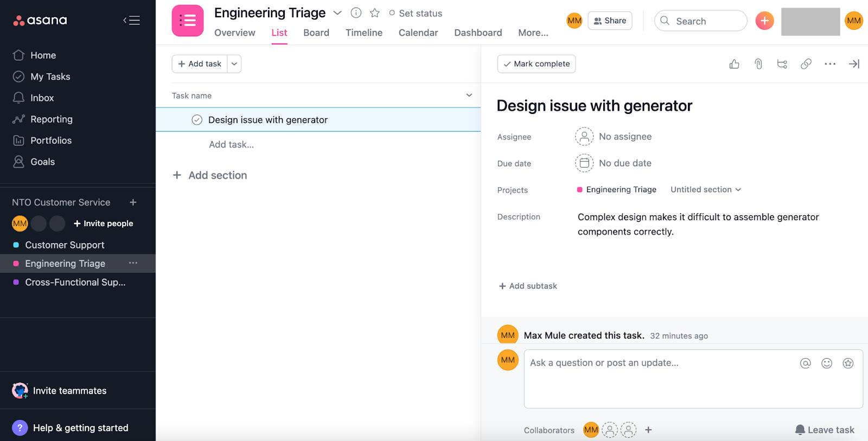
Task: Click the appreciation star icon in comment box
Action: (x=848, y=363)
